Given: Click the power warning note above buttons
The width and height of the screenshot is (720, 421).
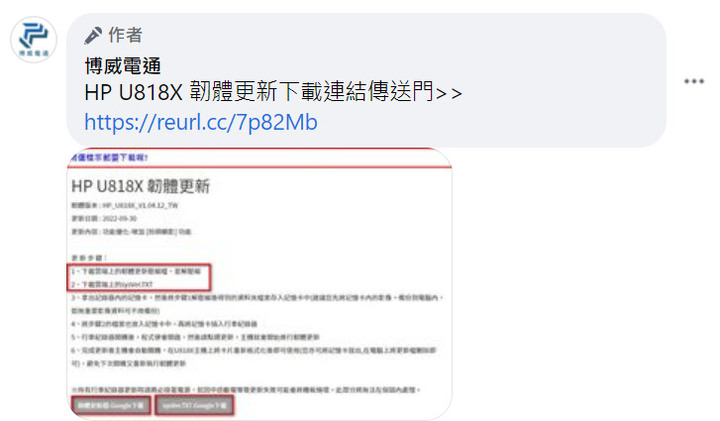Looking at the screenshot, I should point(246,390).
